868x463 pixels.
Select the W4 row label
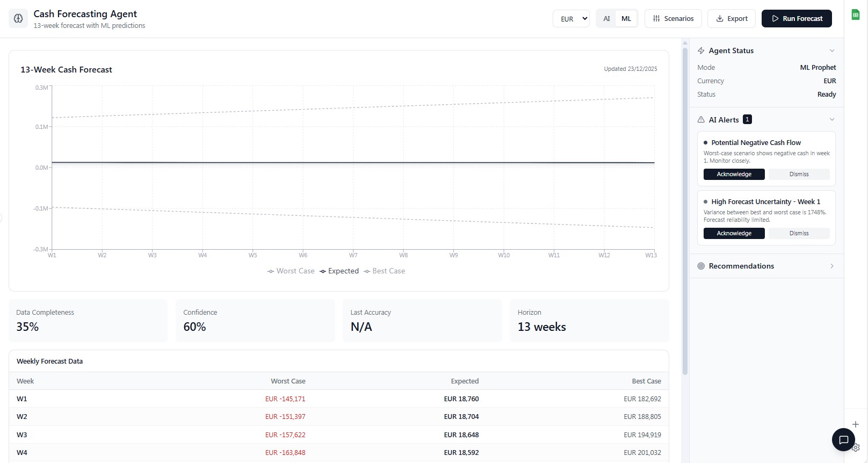click(x=22, y=452)
